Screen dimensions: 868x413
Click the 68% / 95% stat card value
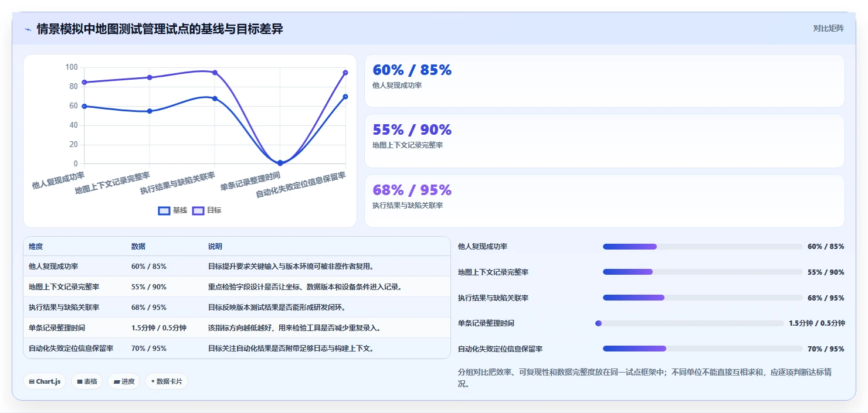pyautogui.click(x=412, y=190)
